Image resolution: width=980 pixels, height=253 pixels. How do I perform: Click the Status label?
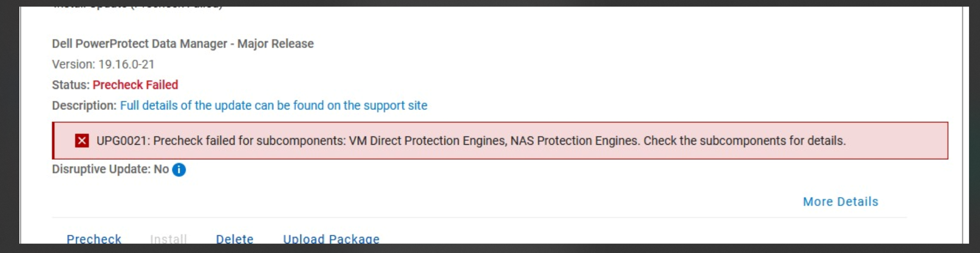70,85
